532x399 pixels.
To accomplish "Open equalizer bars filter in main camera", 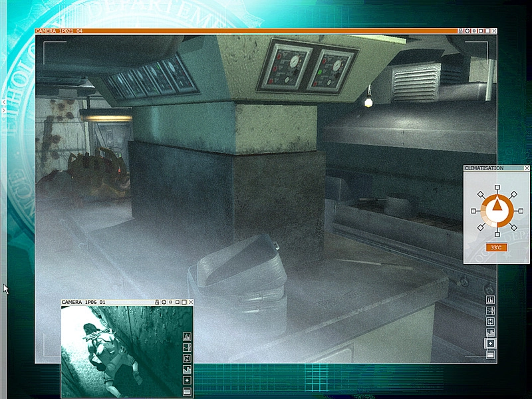I will click(x=490, y=300).
